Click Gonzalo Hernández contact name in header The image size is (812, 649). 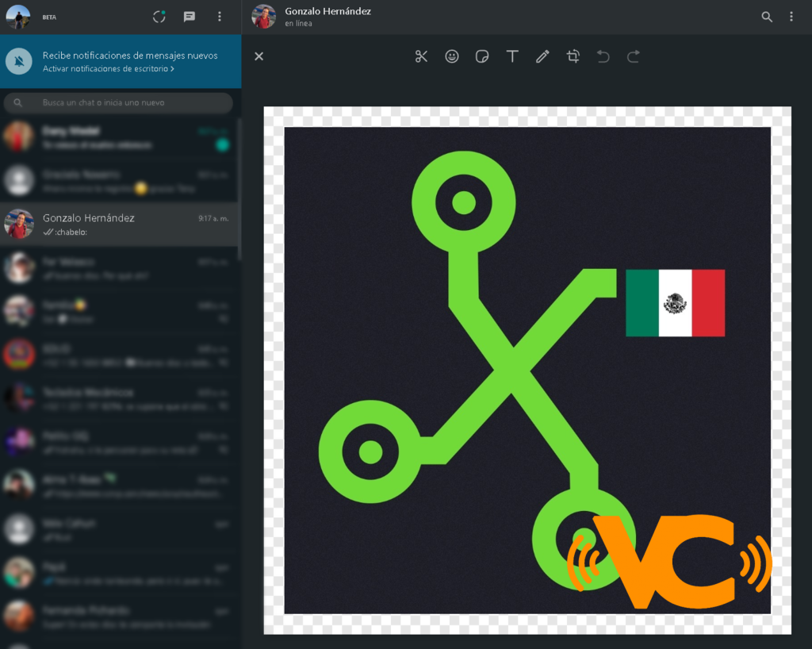click(328, 11)
